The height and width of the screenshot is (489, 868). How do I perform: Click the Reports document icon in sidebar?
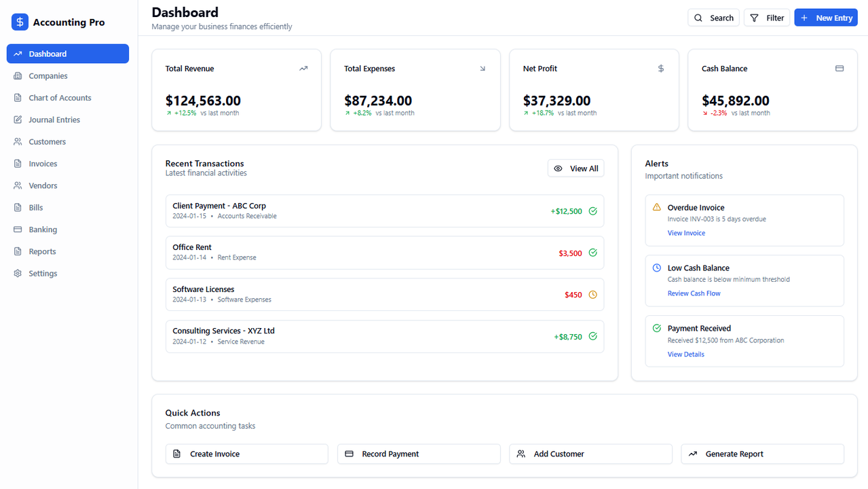pyautogui.click(x=18, y=251)
